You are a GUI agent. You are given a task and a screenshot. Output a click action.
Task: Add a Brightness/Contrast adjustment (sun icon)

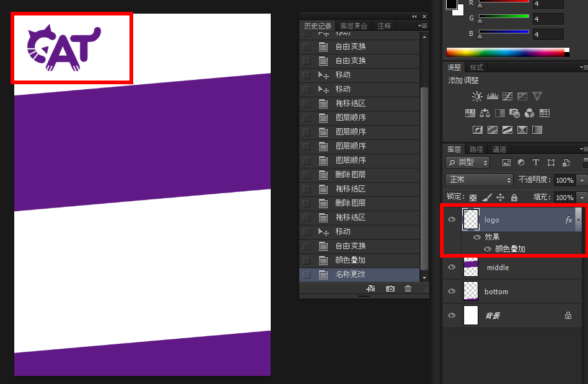click(x=477, y=97)
